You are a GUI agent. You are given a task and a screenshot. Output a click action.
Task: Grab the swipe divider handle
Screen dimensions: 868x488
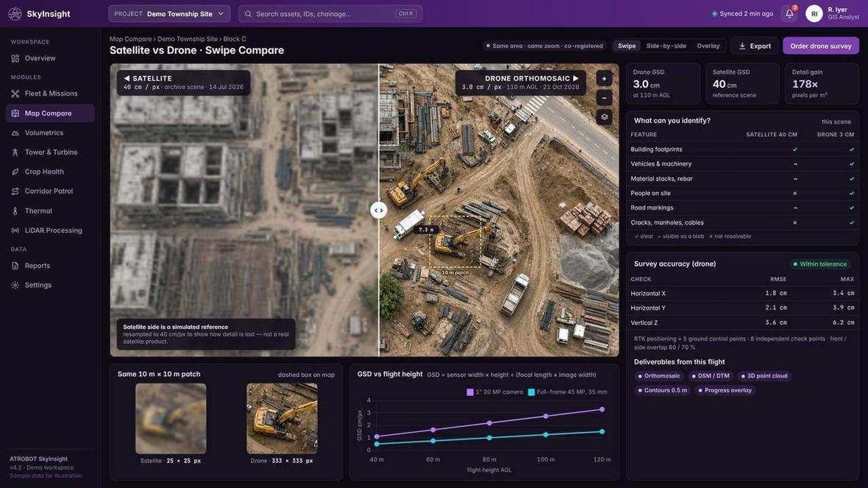(x=379, y=211)
